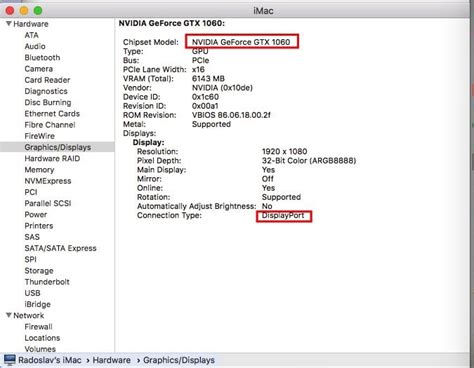This screenshot has height=368, width=474.
Task: Click the NVIDIA GeForce GTX 1060 heading
Action: [x=172, y=23]
